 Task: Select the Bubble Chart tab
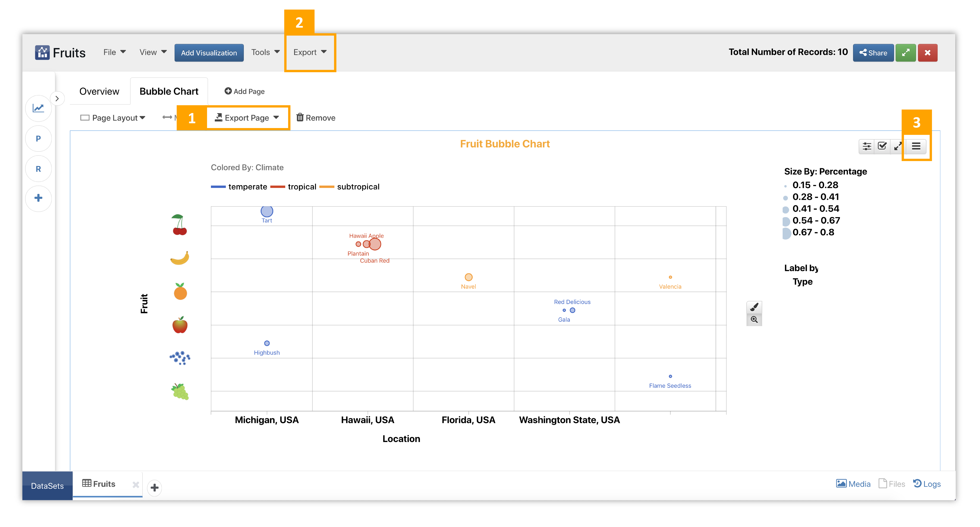tap(169, 91)
